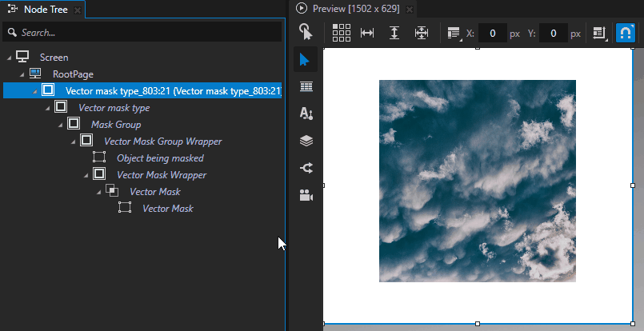Click the layers stack icon
The height and width of the screenshot is (331, 644).
tap(306, 141)
